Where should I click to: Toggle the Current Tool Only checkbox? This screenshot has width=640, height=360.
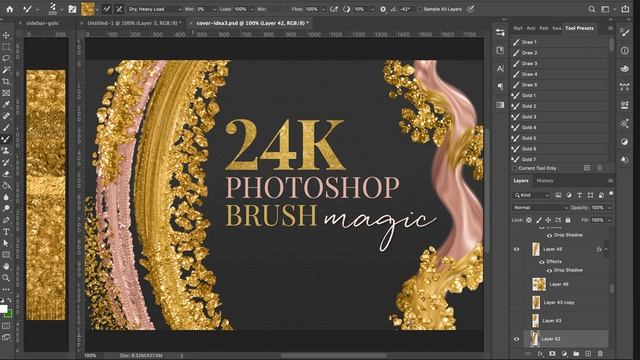[x=515, y=168]
